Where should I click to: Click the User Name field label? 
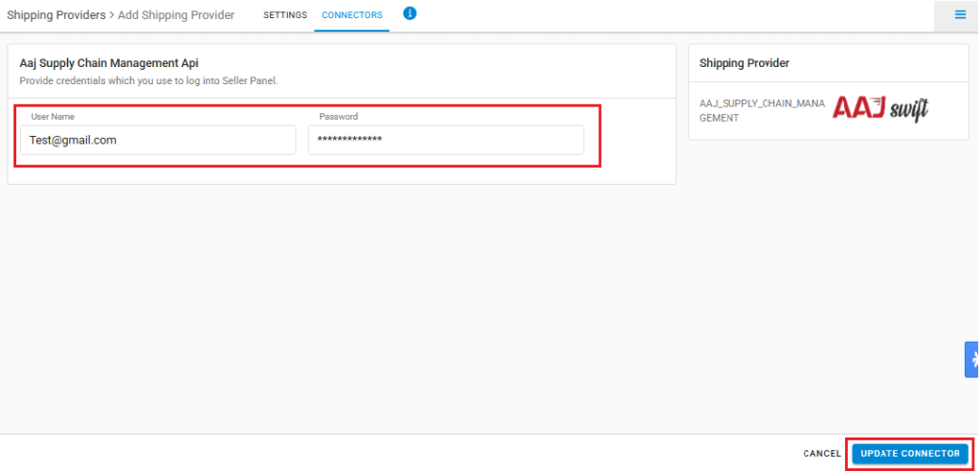coord(53,117)
